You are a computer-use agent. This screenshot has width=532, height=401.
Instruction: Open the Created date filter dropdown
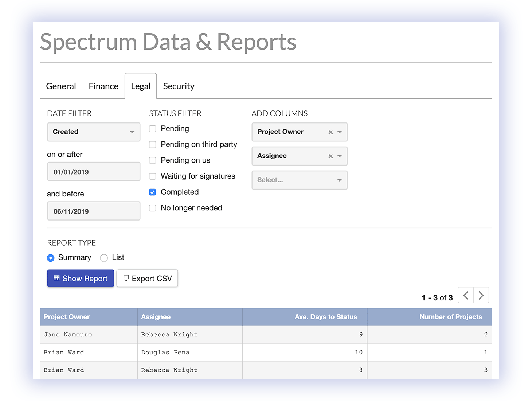[94, 132]
